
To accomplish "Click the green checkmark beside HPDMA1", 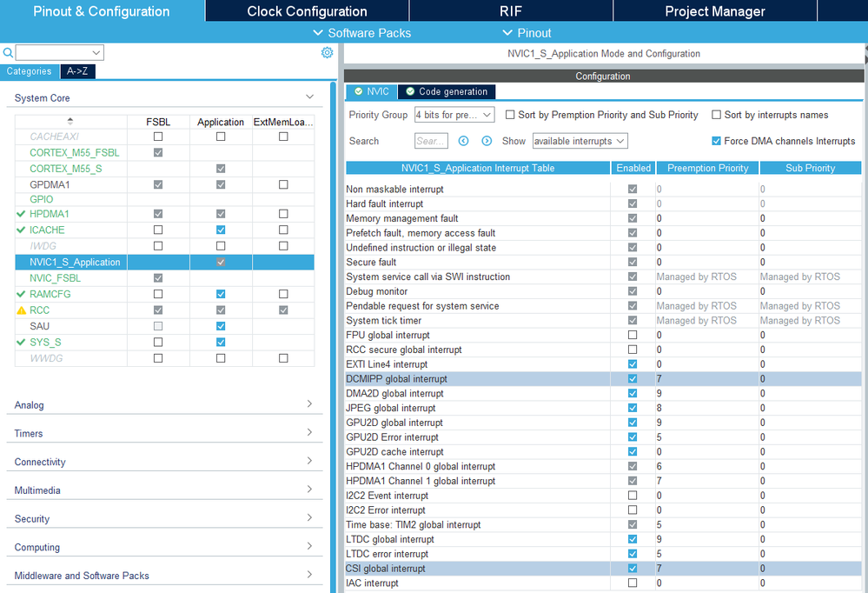I will click(x=21, y=214).
